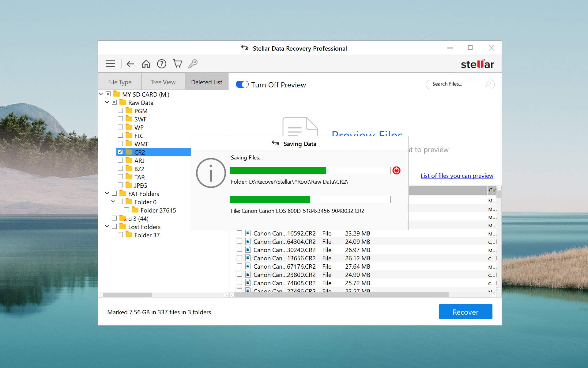Check the PGM folder checkbox
Viewport: 588px width, 368px height.
click(x=120, y=110)
